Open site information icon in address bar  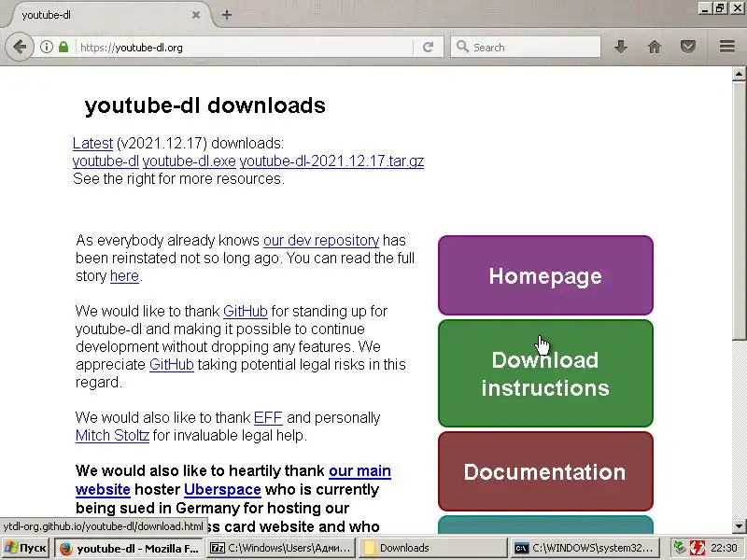coord(46,48)
